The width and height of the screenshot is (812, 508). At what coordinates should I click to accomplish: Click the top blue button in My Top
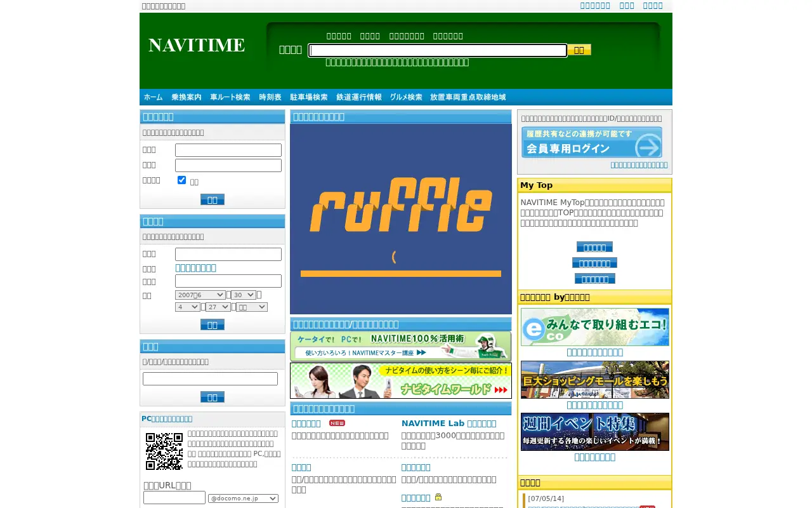(594, 247)
